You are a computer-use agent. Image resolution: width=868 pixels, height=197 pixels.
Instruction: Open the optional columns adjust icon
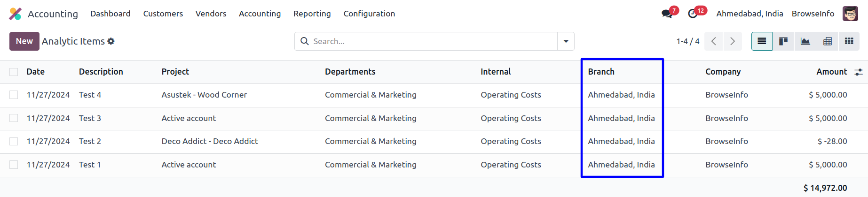pyautogui.click(x=859, y=72)
